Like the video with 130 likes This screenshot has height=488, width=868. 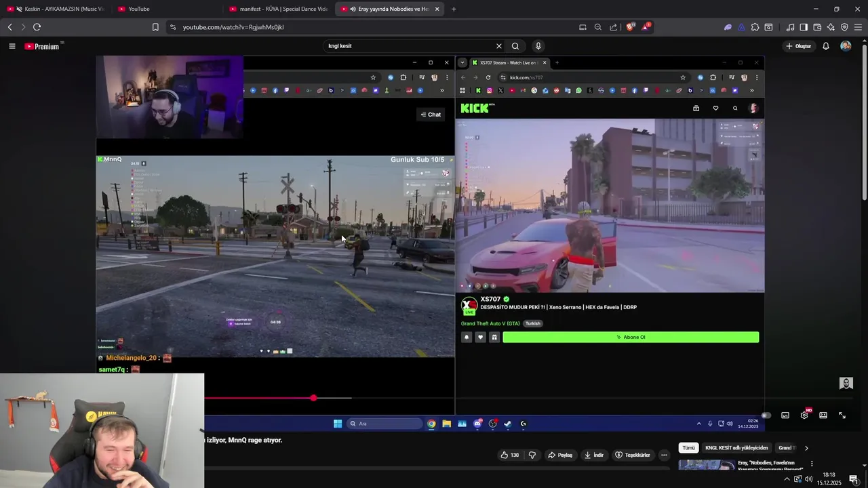coord(510,455)
